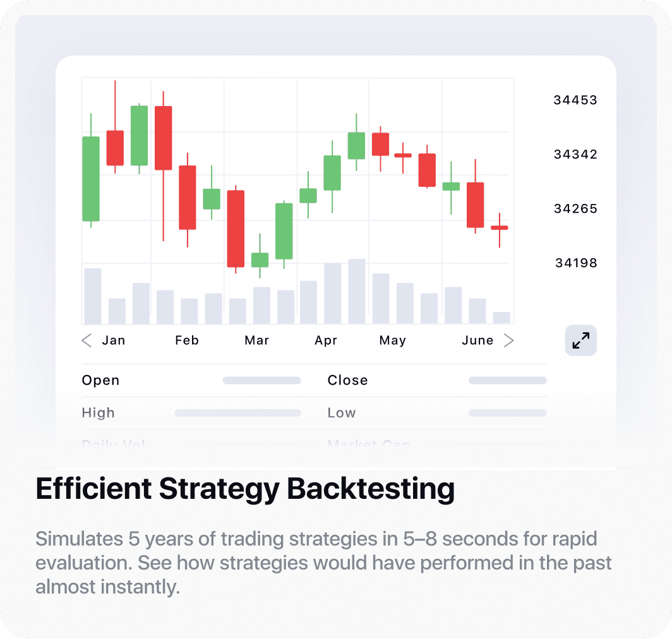Select the Jan month label
672x639 pixels.
pos(114,340)
